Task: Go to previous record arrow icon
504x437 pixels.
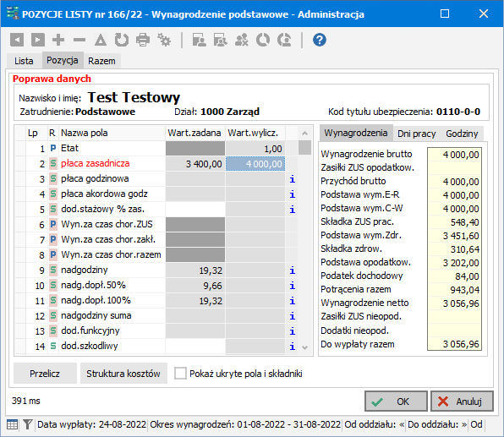Action: [x=17, y=41]
